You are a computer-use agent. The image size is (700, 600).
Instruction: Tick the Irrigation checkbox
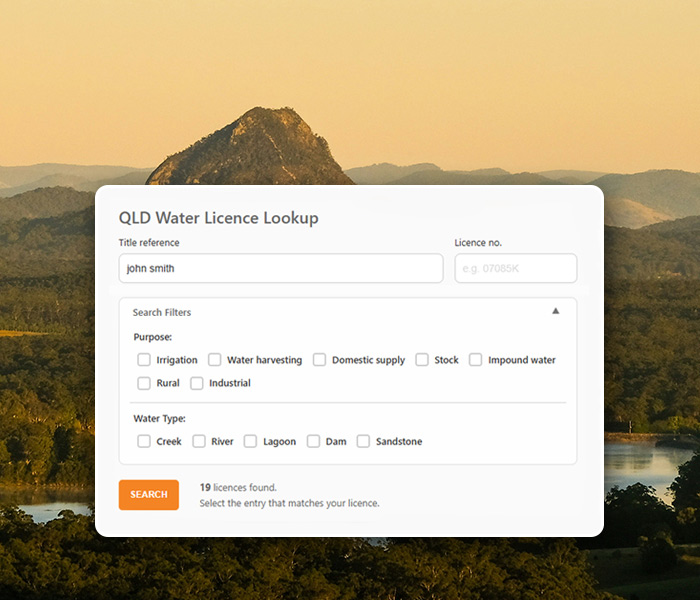tap(144, 360)
